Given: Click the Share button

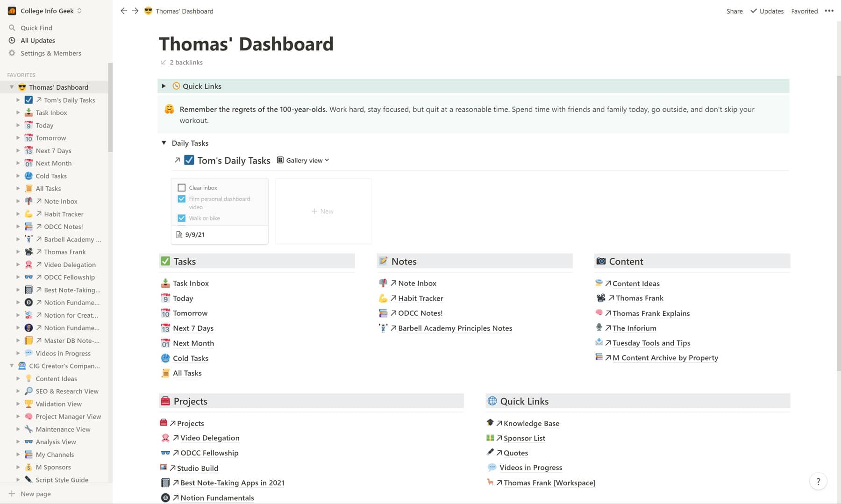Looking at the screenshot, I should (x=734, y=11).
